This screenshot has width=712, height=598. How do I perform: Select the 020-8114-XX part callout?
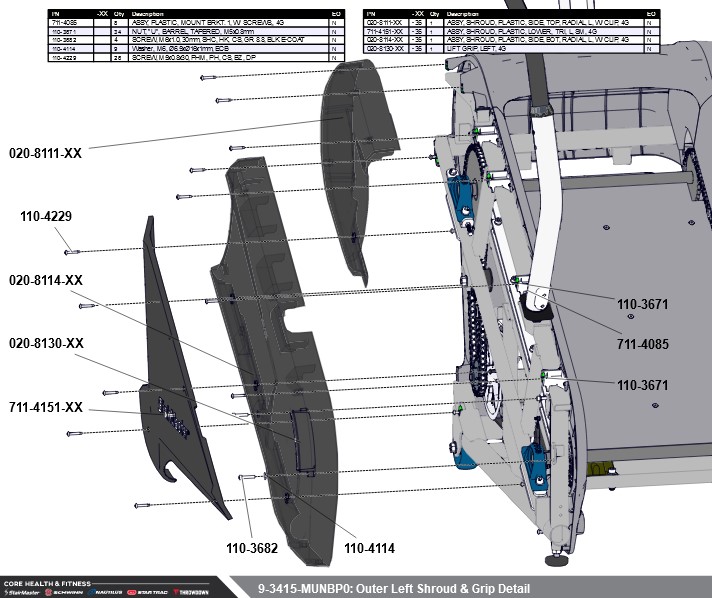pyautogui.click(x=46, y=280)
